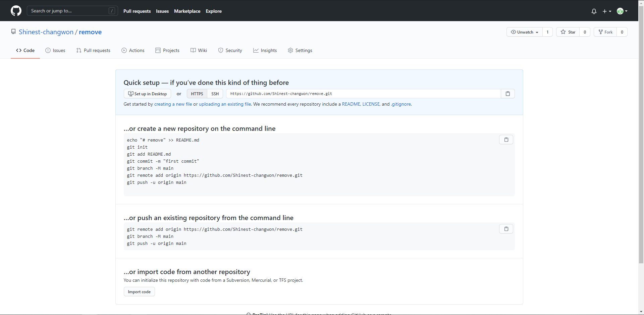Viewport: 644px width, 315px height.
Task: Copy the new repository command block
Action: (x=506, y=140)
